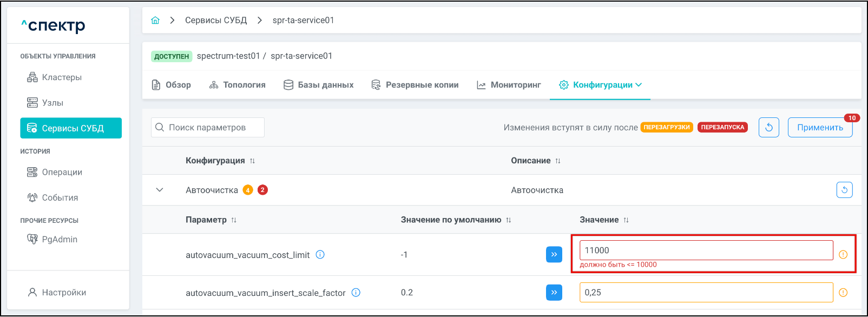The image size is (868, 317).
Task: Click the reset all changes icon near Применить
Action: [768, 128]
